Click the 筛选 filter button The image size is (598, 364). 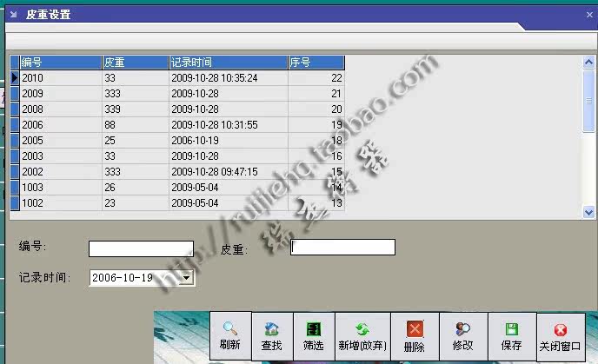(313, 336)
